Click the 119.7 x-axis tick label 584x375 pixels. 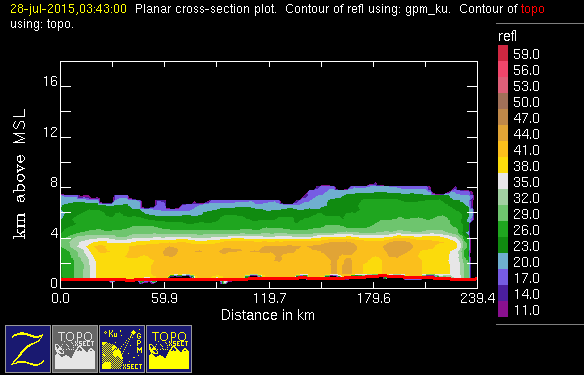270,298
